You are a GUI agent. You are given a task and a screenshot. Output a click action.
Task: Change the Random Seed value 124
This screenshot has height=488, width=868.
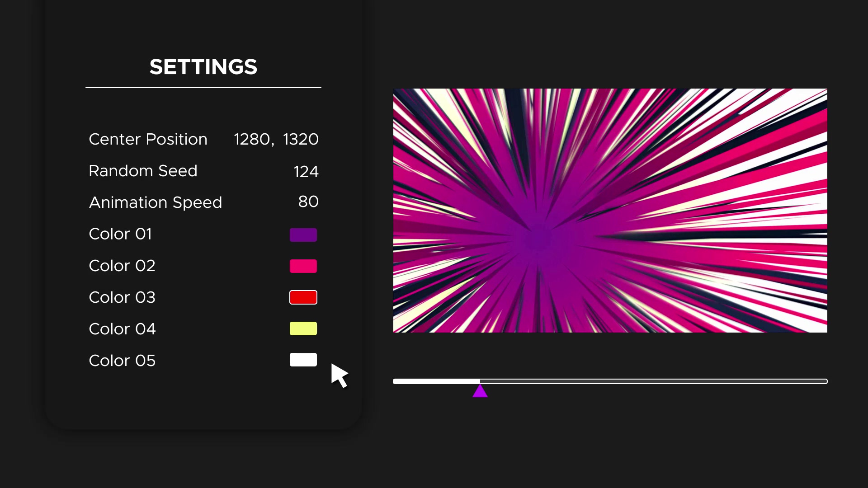tap(306, 172)
